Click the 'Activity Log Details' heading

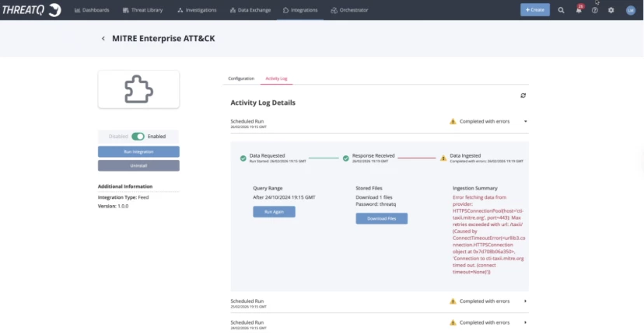[263, 103]
